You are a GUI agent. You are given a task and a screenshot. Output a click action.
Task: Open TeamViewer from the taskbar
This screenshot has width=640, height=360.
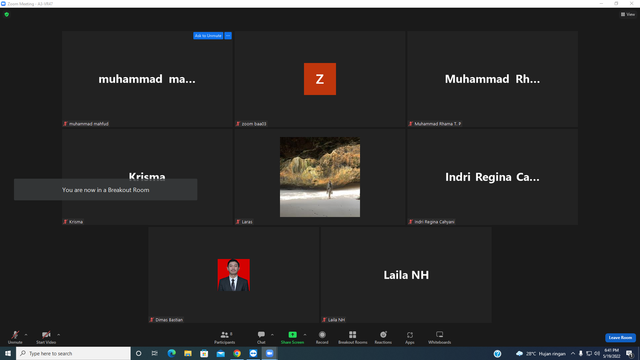[253, 353]
